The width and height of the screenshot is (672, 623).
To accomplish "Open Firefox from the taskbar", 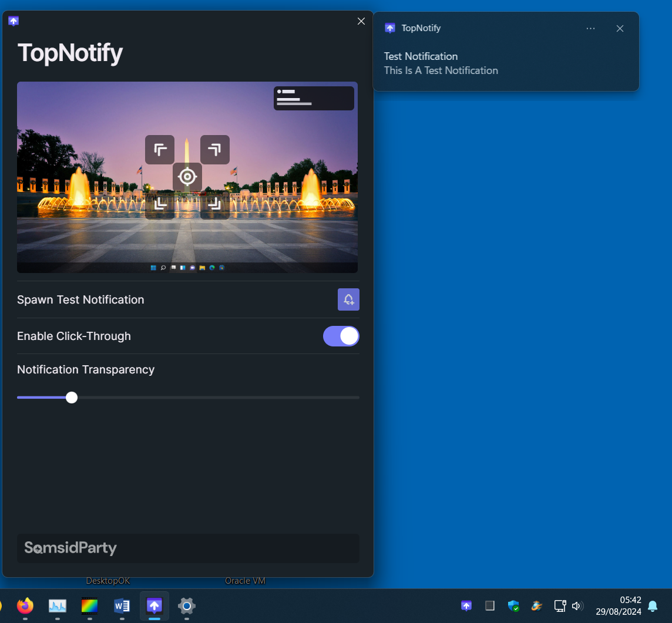I will (25, 606).
